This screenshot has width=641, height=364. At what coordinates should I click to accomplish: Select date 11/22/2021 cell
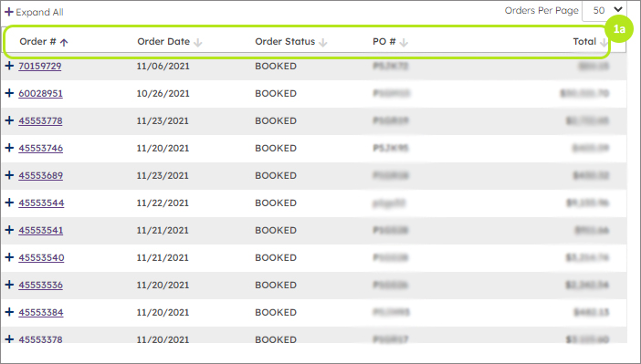(163, 203)
